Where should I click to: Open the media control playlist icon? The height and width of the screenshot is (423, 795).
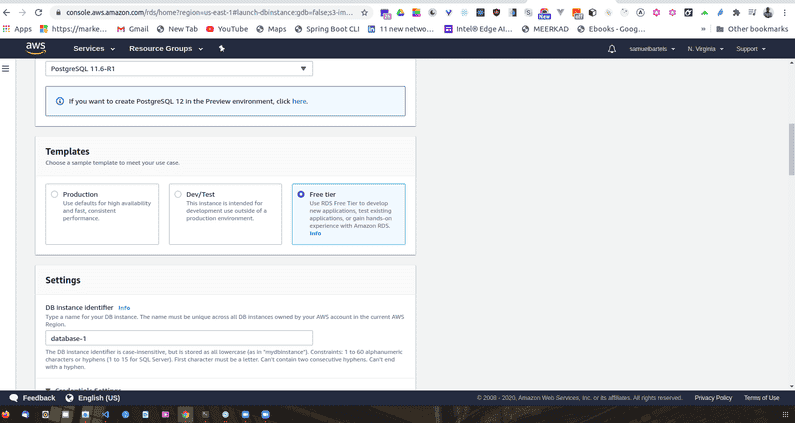click(x=752, y=13)
